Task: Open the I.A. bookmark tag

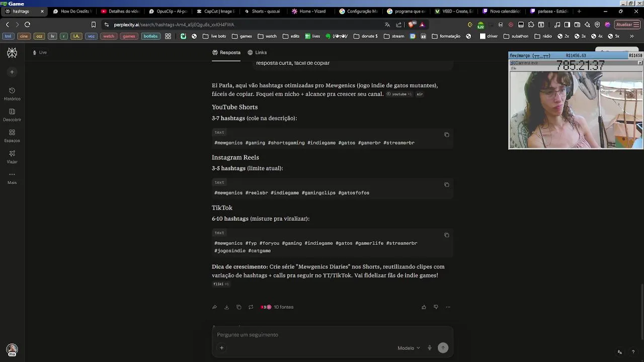Action: point(76,36)
